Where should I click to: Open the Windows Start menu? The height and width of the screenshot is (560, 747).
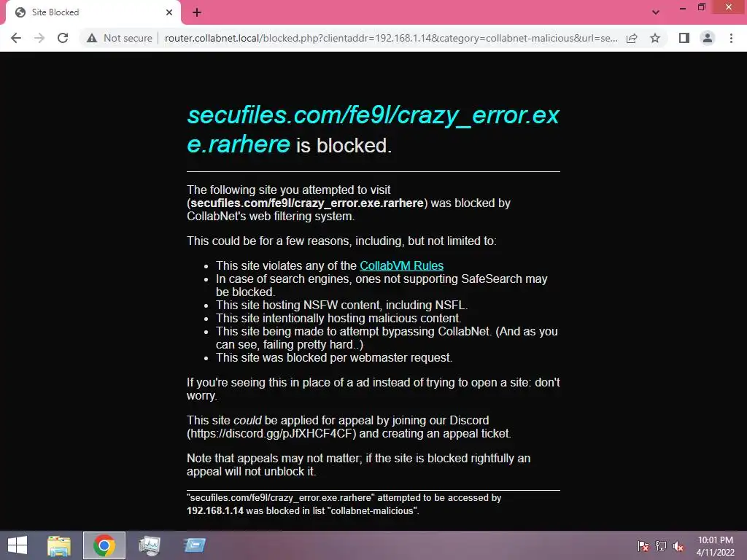pyautogui.click(x=18, y=545)
